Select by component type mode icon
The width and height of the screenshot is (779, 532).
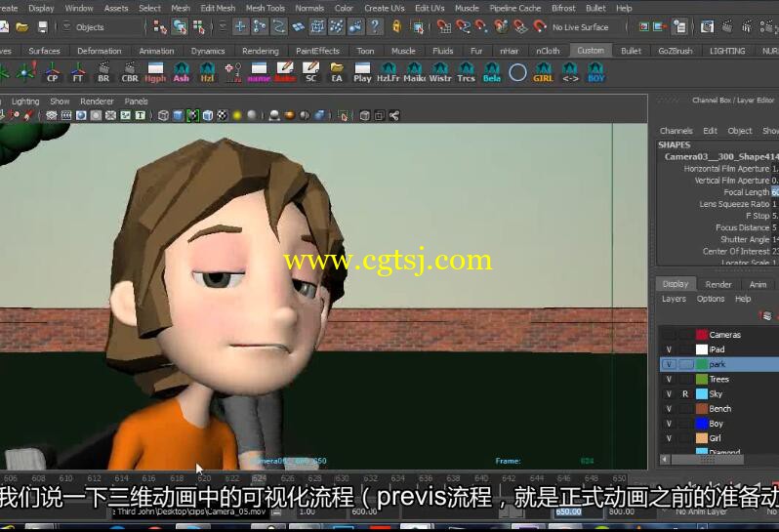[199, 26]
